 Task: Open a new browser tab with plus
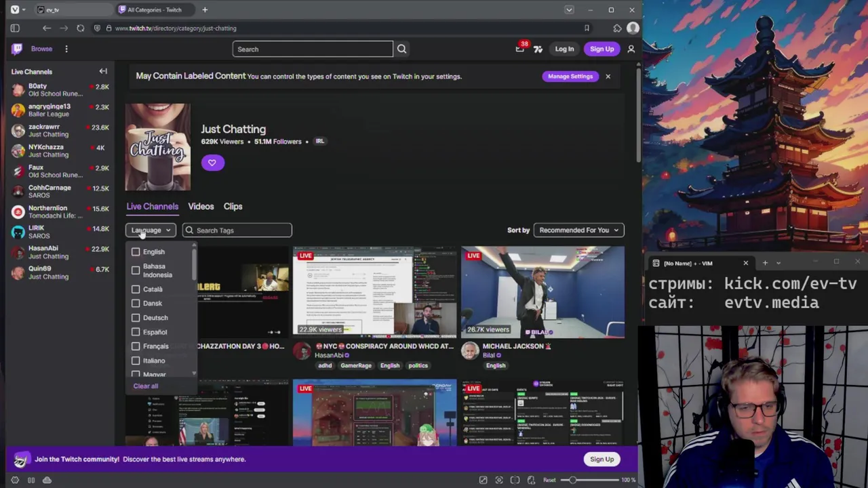(205, 9)
